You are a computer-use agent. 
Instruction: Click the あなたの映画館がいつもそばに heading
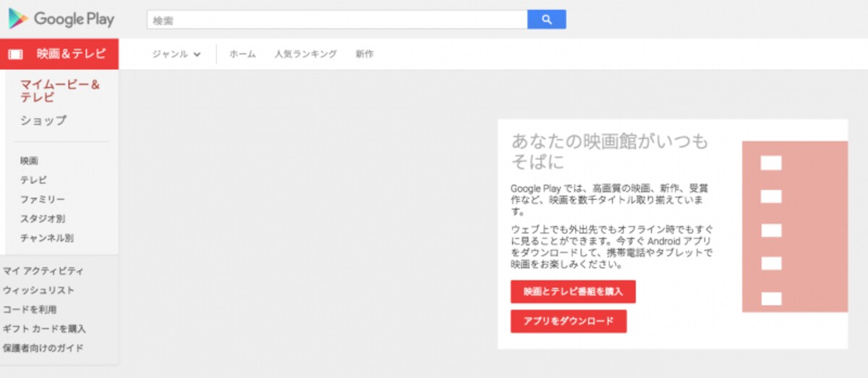(610, 151)
